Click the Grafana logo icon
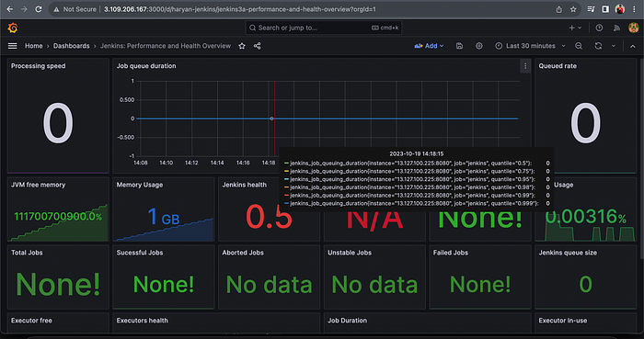The image size is (644, 339). [13, 28]
